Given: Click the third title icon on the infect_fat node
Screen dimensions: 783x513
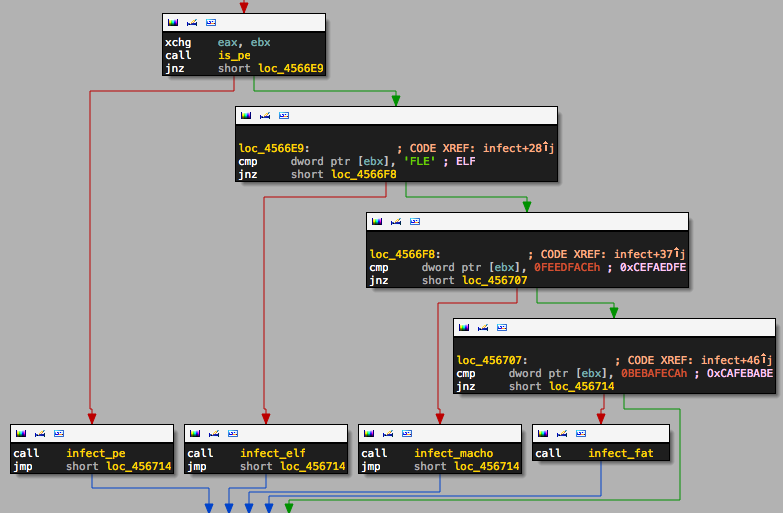Looking at the screenshot, I should pos(580,433).
